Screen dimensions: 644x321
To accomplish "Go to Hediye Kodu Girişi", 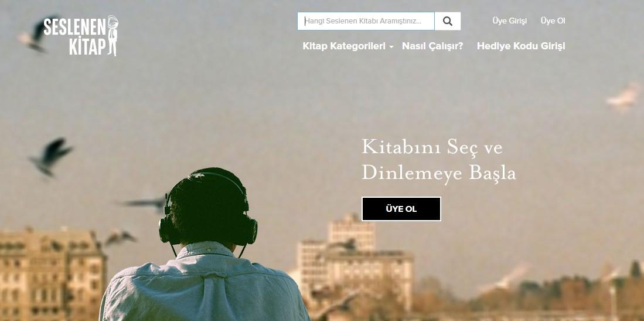I will [521, 46].
